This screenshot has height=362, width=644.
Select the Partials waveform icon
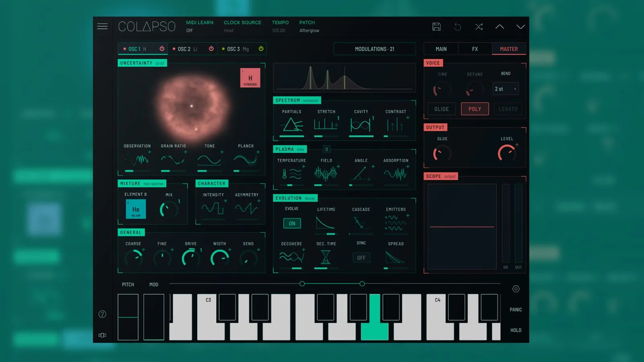coord(292,125)
